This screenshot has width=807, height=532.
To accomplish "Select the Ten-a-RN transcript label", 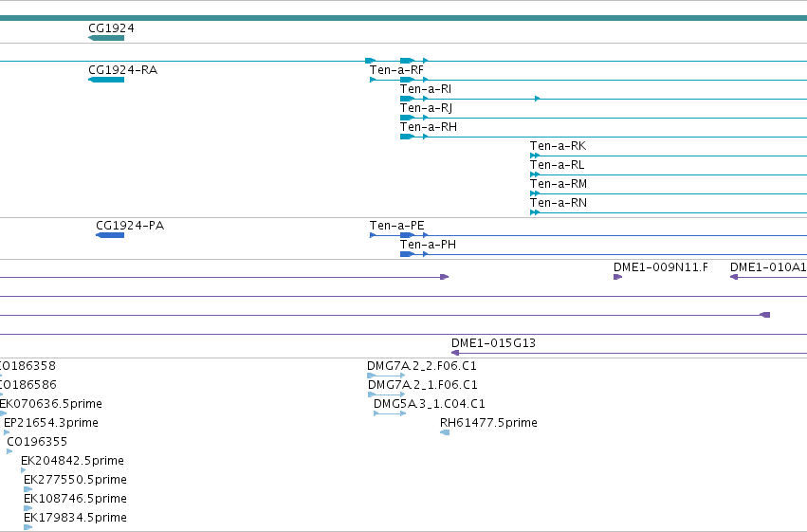I will 559,203.
